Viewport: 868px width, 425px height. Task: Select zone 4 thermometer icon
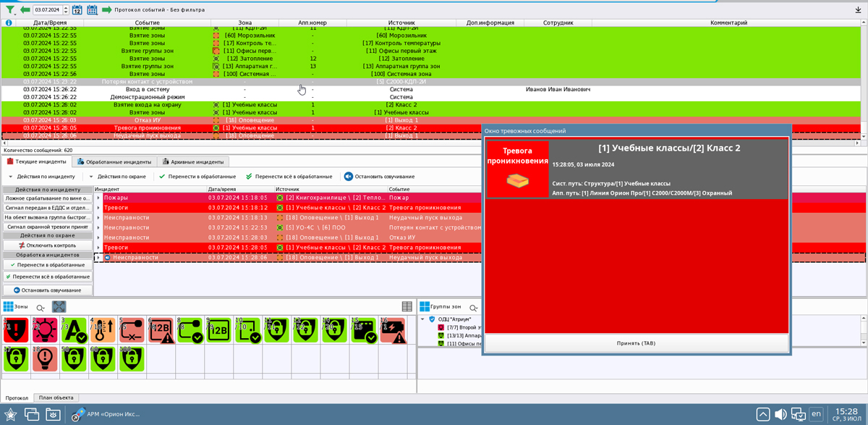coord(103,330)
